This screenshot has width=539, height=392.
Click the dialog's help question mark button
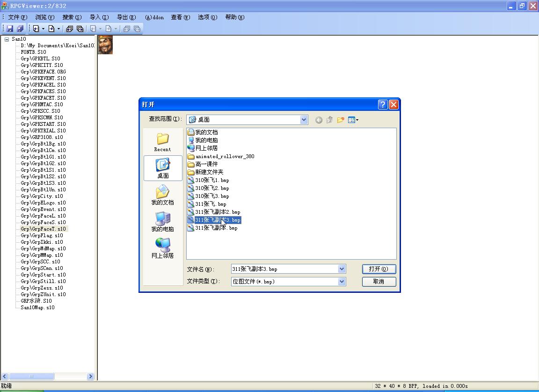(x=383, y=104)
